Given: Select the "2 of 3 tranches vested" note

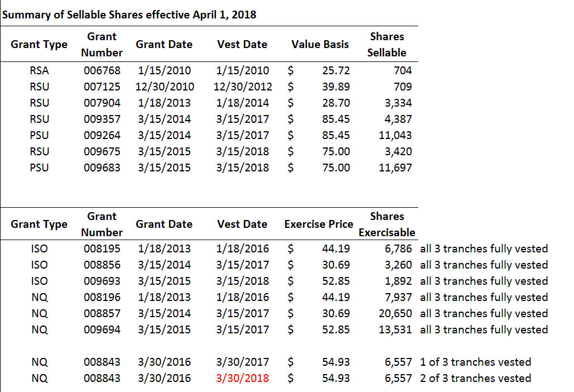Looking at the screenshot, I should pos(475,378).
